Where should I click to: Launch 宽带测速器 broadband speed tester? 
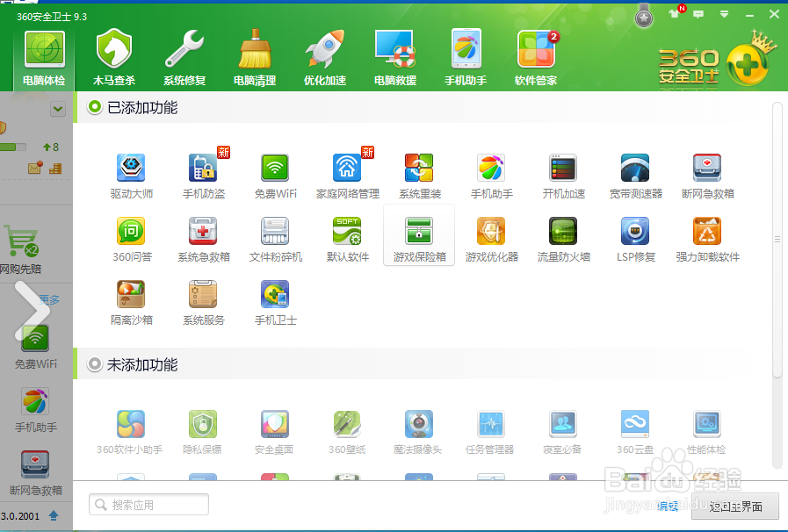pos(636,176)
